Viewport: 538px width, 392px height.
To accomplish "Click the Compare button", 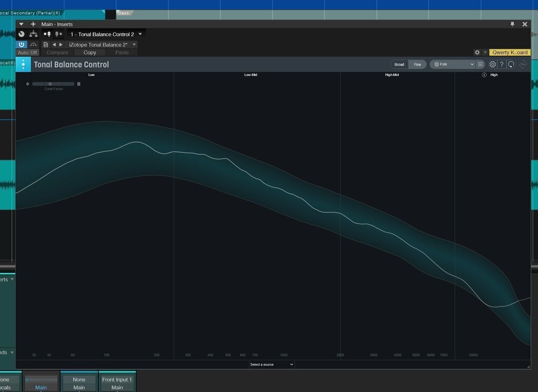I will click(57, 53).
